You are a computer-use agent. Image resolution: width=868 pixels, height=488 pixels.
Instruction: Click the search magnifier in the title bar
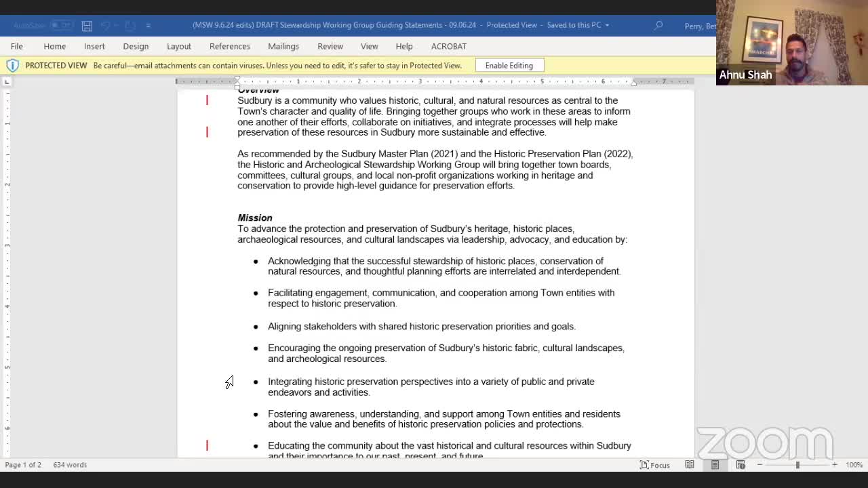658,25
